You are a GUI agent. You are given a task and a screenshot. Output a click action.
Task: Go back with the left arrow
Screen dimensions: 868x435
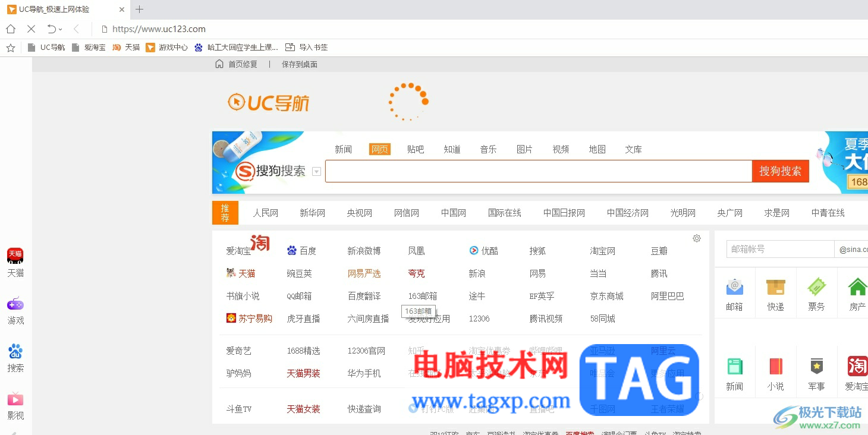[76, 29]
